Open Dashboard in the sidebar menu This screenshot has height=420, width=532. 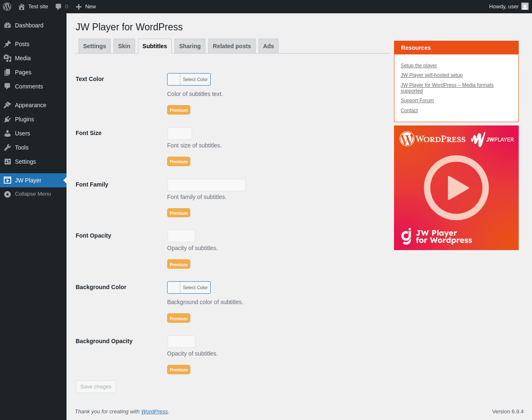(x=33, y=25)
